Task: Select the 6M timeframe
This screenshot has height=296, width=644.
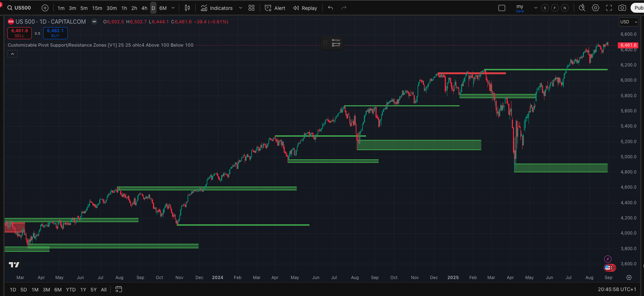Action: tap(163, 8)
